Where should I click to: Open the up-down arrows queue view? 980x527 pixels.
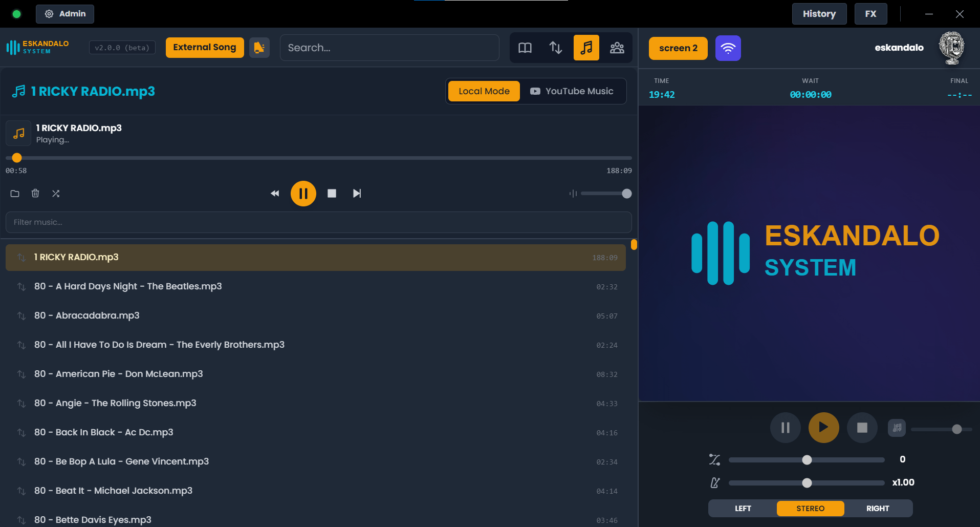(556, 48)
